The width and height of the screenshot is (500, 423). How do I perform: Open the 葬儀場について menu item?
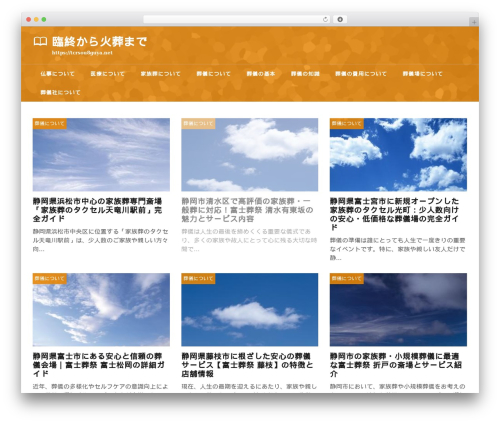[x=422, y=74]
